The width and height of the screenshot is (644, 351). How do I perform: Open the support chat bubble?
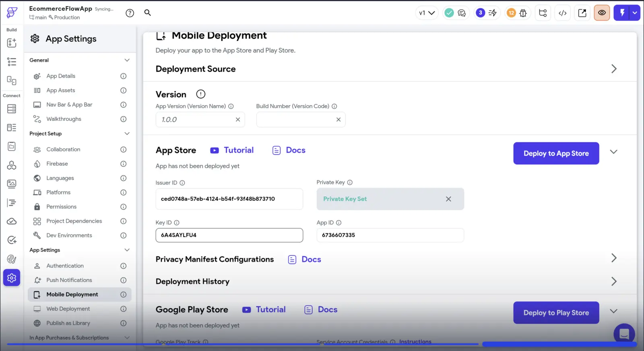pos(624,334)
